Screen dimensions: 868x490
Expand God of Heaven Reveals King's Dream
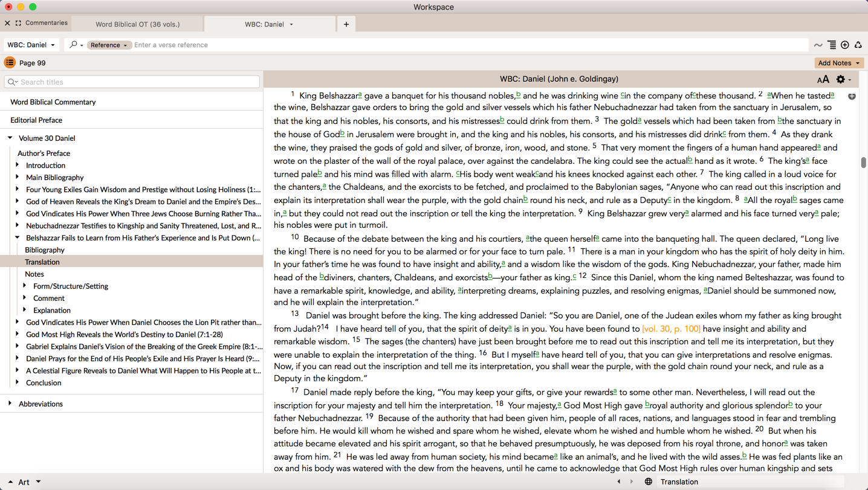pos(18,201)
